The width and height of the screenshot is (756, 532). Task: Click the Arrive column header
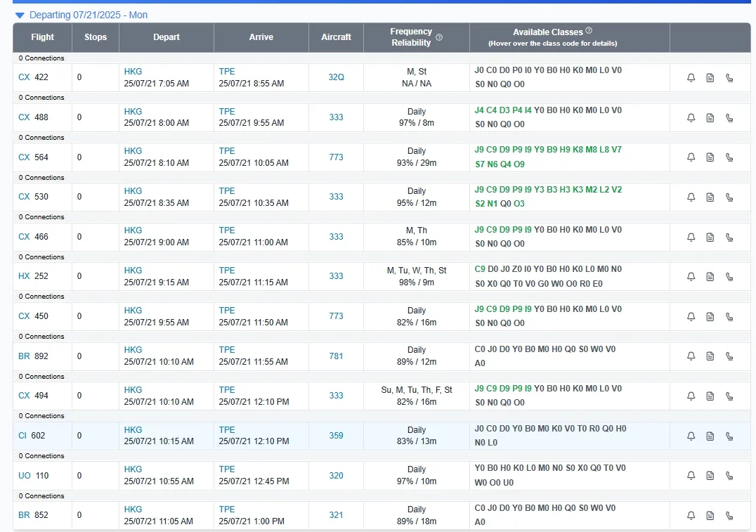261,37
